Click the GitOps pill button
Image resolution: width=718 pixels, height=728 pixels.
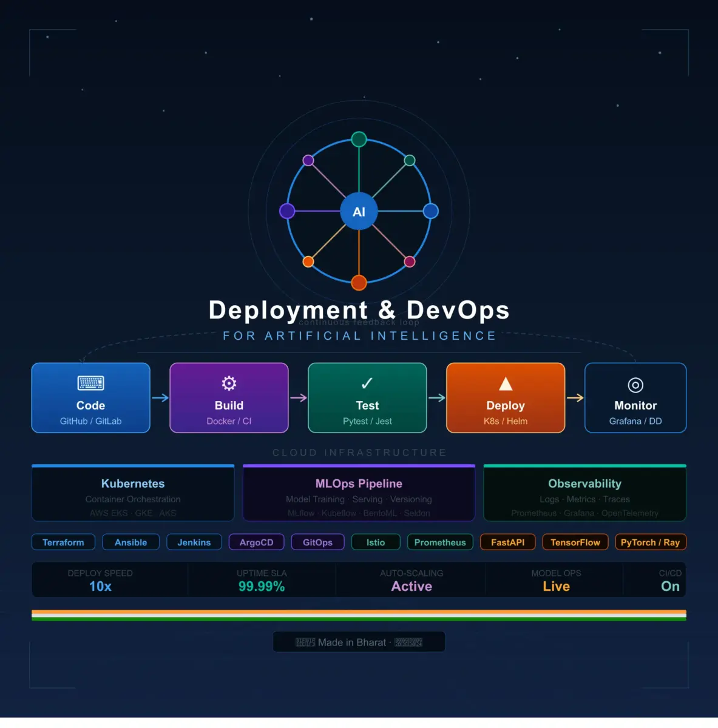[x=317, y=542]
